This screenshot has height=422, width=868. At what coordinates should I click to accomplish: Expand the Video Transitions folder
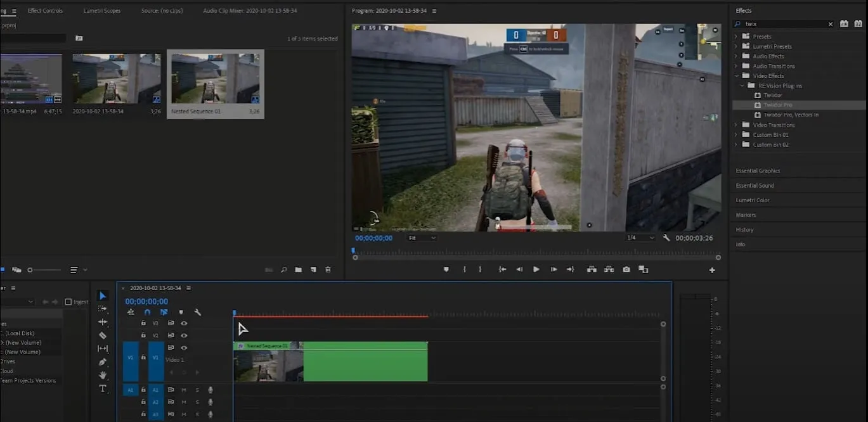(736, 125)
